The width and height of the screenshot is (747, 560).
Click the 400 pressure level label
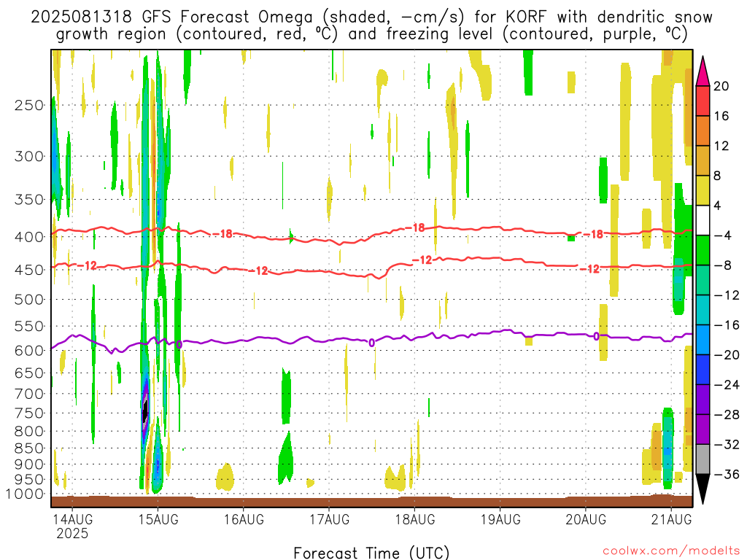[x=29, y=237]
